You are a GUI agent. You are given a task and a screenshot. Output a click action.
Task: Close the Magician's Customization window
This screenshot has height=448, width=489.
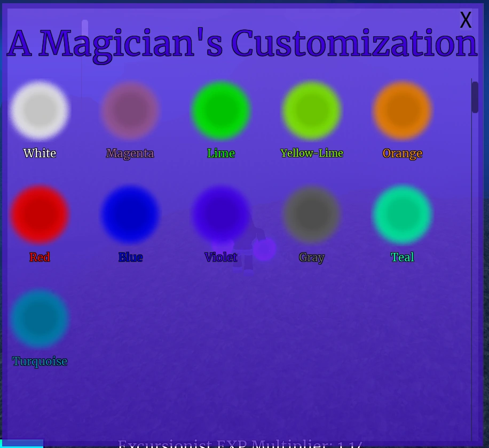(x=465, y=20)
